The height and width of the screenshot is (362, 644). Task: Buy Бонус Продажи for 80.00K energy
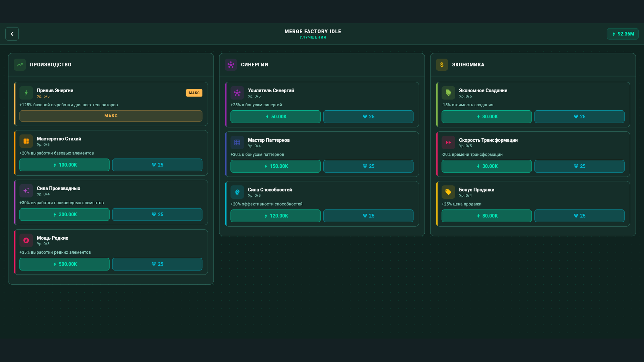tap(486, 216)
